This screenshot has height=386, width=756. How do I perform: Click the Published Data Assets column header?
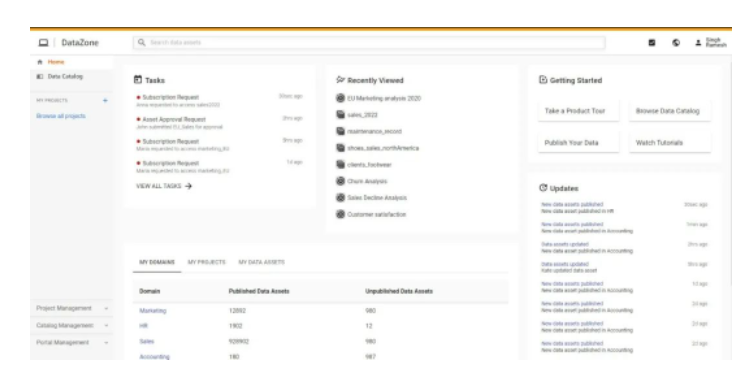(x=259, y=291)
